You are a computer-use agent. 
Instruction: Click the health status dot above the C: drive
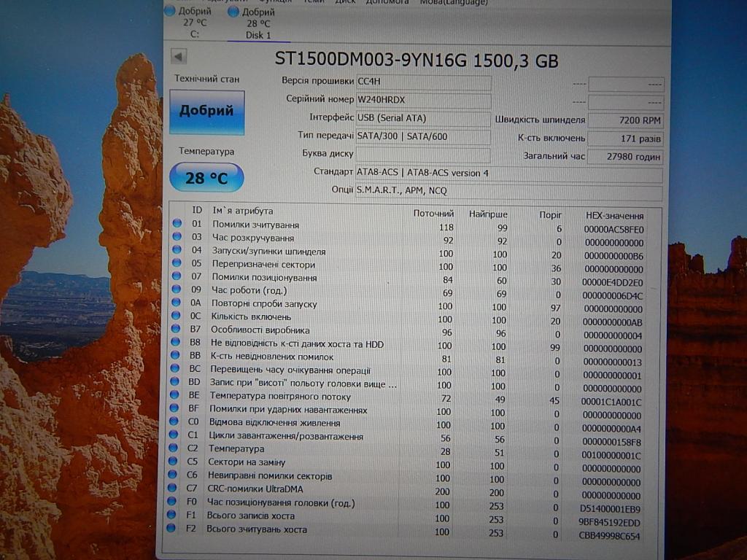tap(170, 10)
